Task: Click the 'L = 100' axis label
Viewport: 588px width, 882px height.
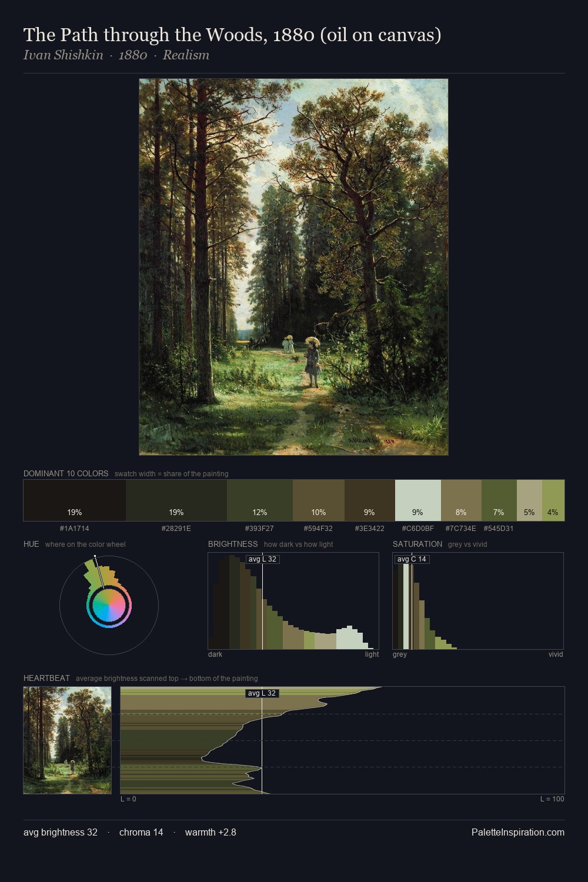Action: coord(552,799)
